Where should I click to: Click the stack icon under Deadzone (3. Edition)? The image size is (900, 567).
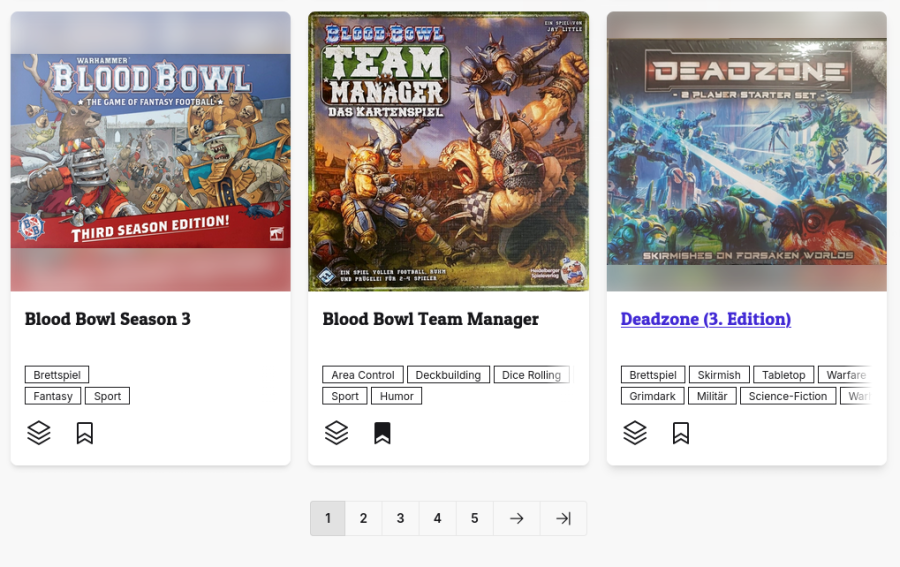click(x=635, y=433)
